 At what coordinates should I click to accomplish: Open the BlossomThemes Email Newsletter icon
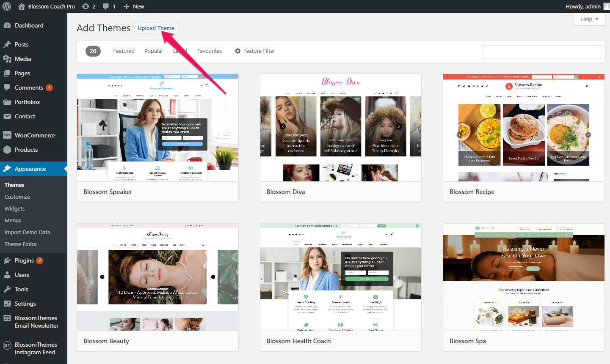(7, 318)
